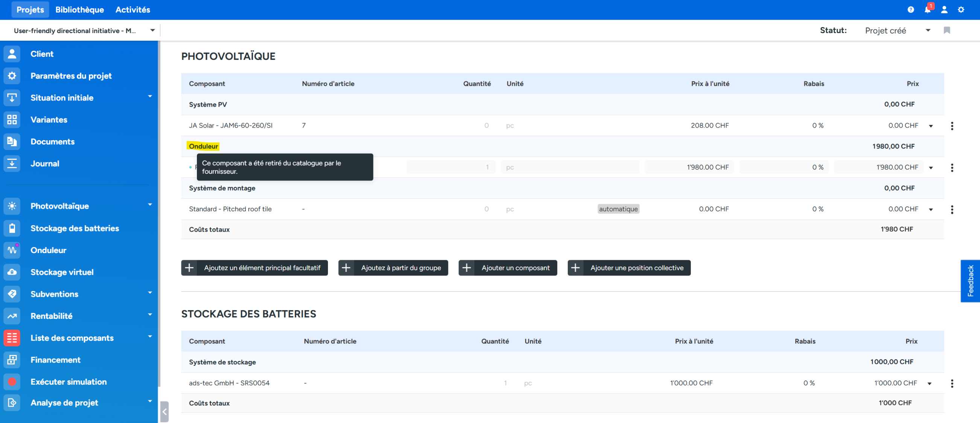This screenshot has width=980, height=423.
Task: Open the help question mark icon
Action: [910, 10]
